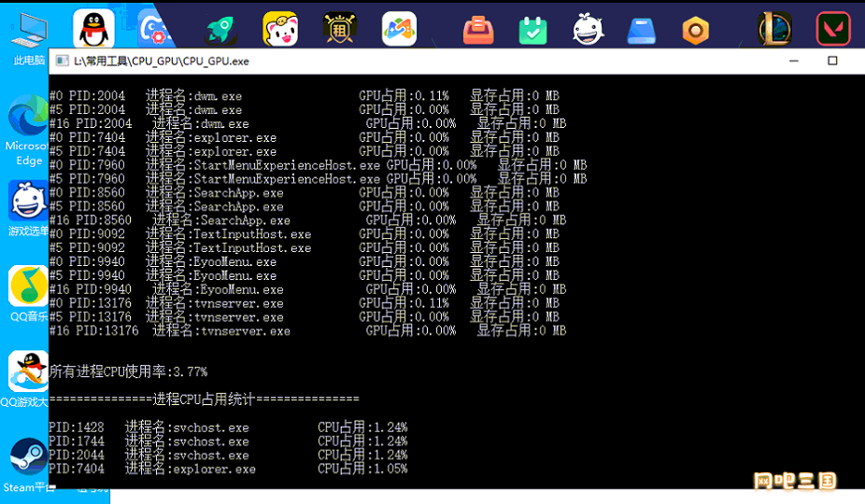Viewport: 865px width, 504px height.
Task: Open QQ Game hall desktop shortcut
Action: click(x=25, y=379)
